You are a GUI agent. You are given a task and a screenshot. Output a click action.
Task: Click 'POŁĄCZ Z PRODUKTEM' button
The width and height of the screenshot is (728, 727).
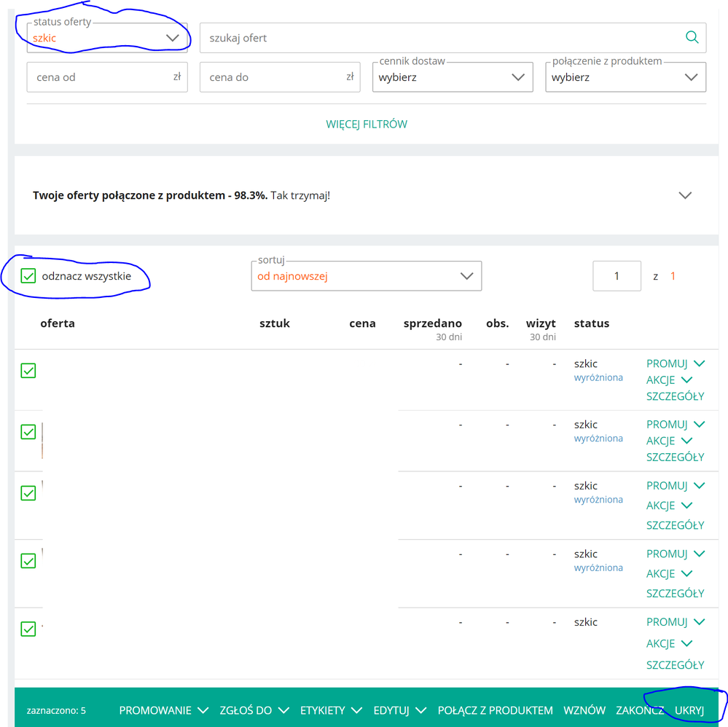[x=495, y=710]
